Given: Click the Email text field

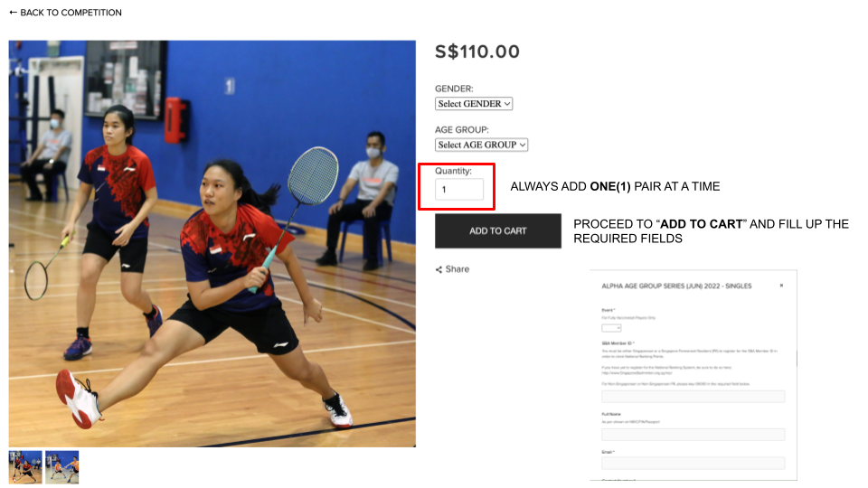Looking at the screenshot, I should 693,463.
